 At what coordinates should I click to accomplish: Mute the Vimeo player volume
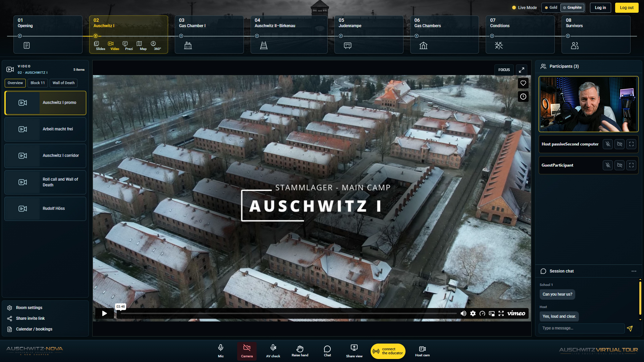463,313
